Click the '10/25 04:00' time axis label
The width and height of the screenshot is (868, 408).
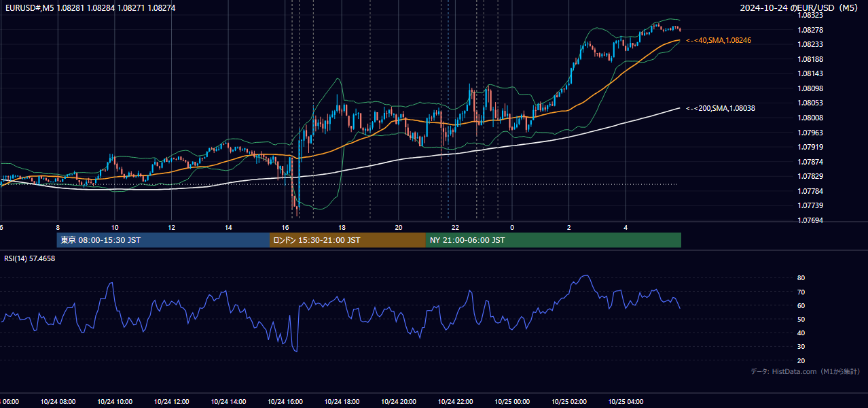click(x=626, y=402)
